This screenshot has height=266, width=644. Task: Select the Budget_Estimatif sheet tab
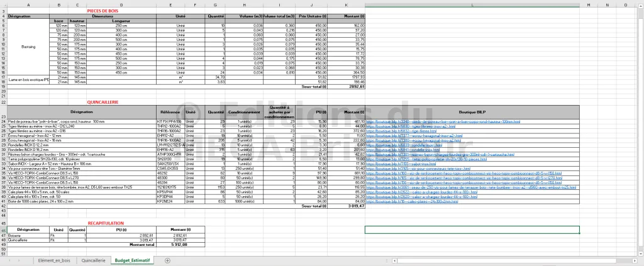tap(133, 260)
